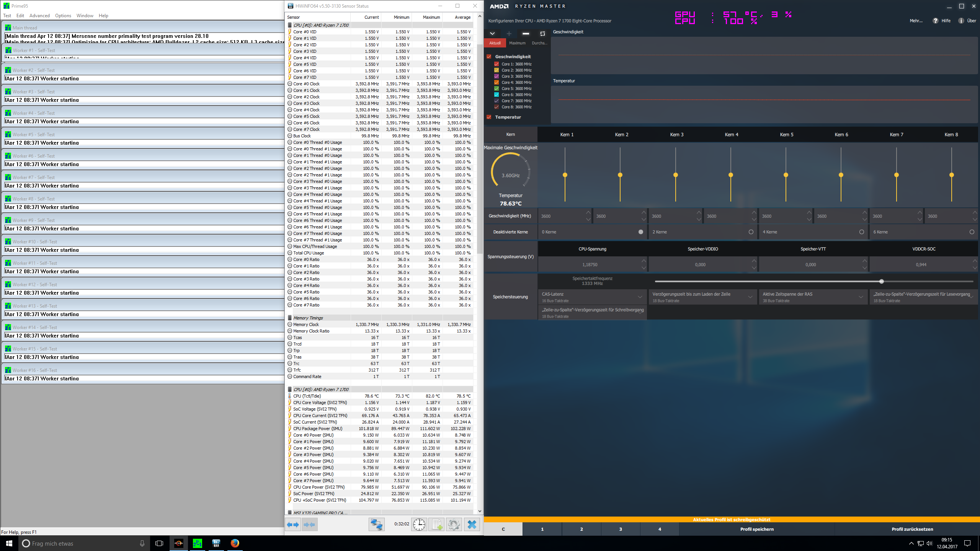Open the Hilfe question mark icon
Screen dimensions: 980x551
936,21
